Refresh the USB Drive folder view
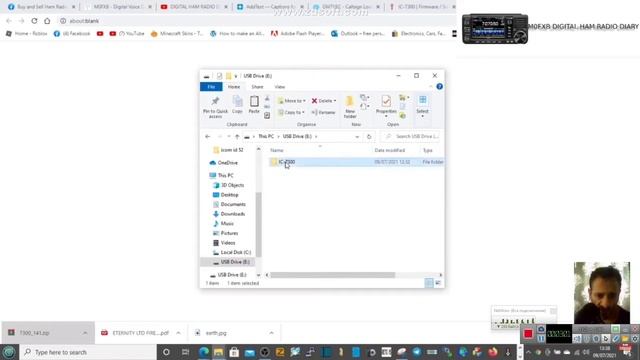This screenshot has height=360, width=640. pyautogui.click(x=369, y=136)
